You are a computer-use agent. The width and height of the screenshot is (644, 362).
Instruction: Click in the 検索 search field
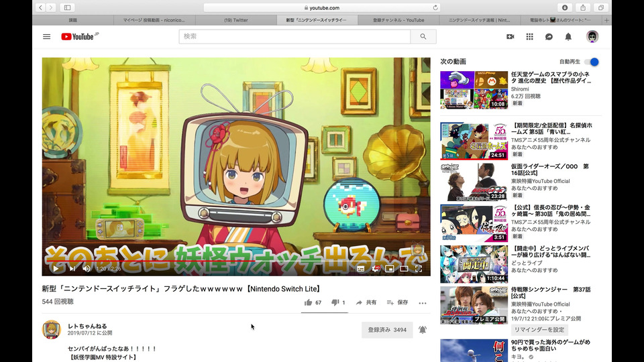tap(294, 36)
